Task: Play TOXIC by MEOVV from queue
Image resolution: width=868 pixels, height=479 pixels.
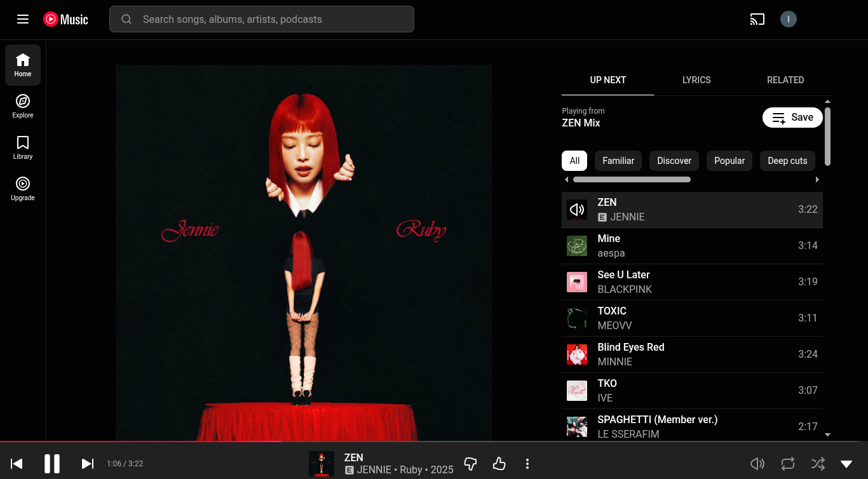Action: pyautogui.click(x=692, y=318)
